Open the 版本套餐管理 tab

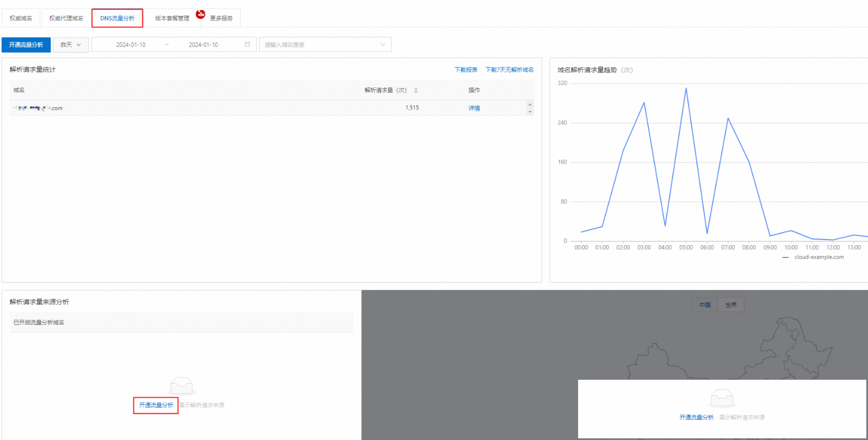click(x=172, y=18)
